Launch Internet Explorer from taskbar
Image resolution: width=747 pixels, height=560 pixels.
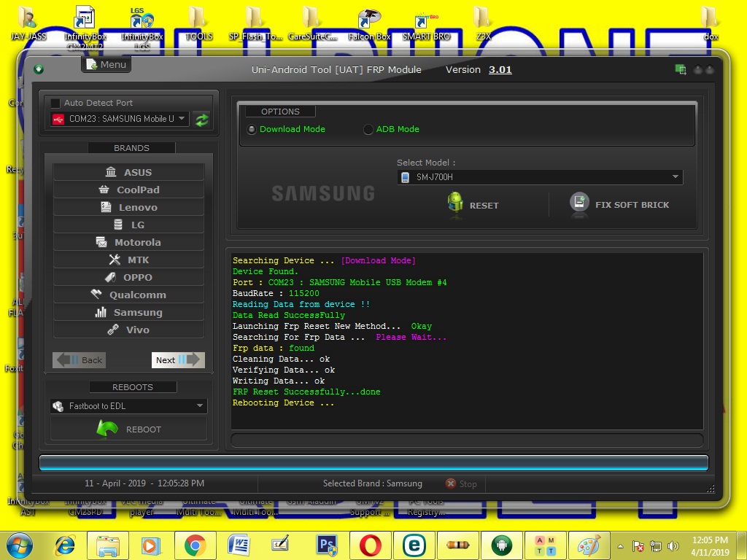(64, 545)
